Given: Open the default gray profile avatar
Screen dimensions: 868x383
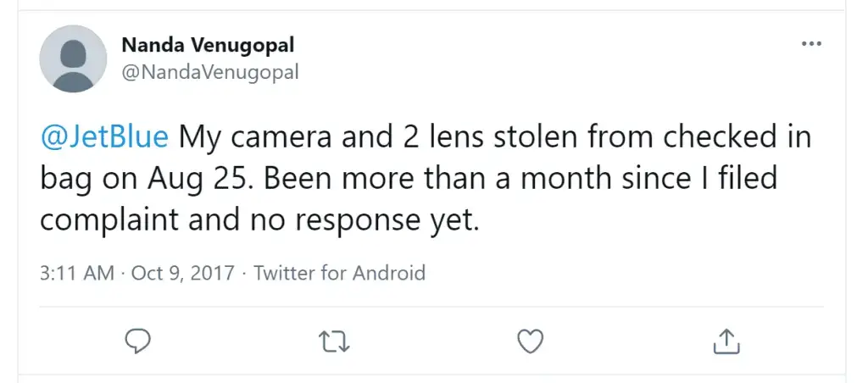Looking at the screenshot, I should pos(73,58).
